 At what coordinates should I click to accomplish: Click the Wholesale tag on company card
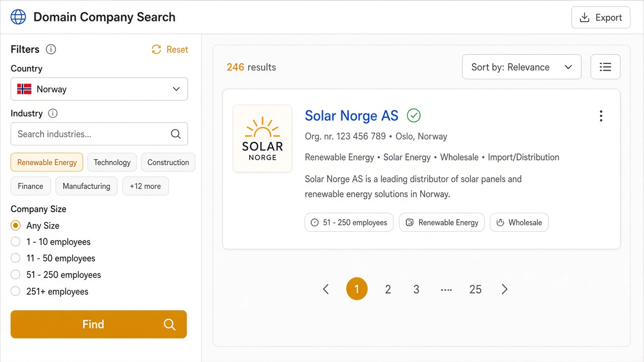[x=519, y=222]
